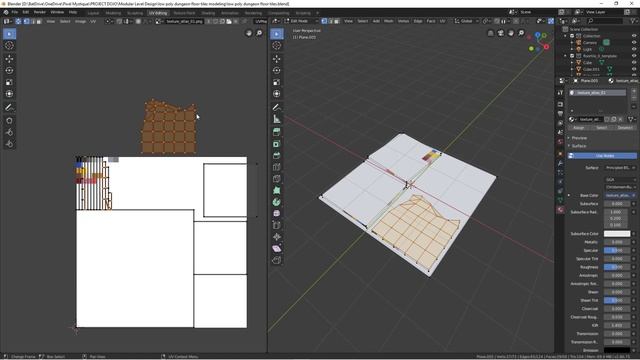The width and height of the screenshot is (640, 360).
Task: Click the Use Nodes button
Action: (602, 156)
